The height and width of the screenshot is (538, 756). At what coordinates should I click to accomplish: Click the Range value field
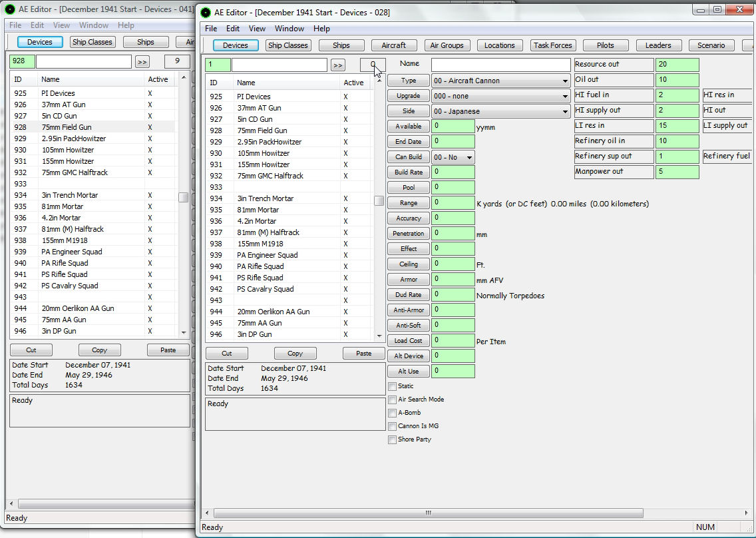point(453,203)
